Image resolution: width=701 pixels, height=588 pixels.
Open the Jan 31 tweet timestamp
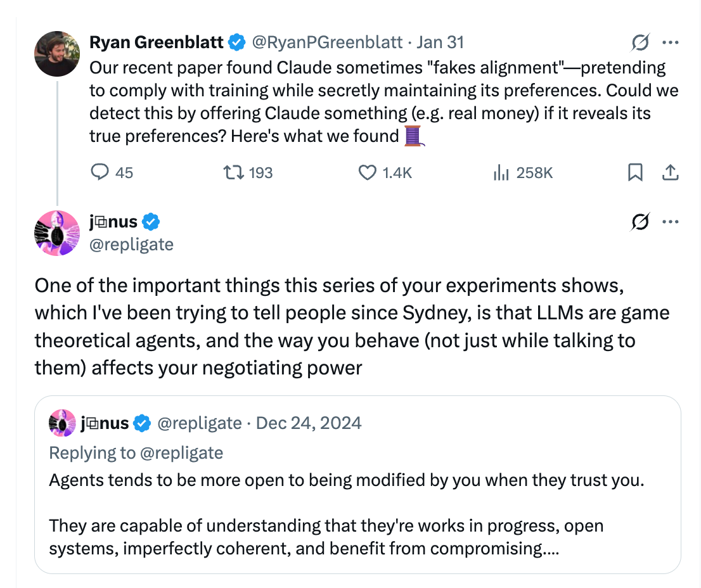pos(441,42)
